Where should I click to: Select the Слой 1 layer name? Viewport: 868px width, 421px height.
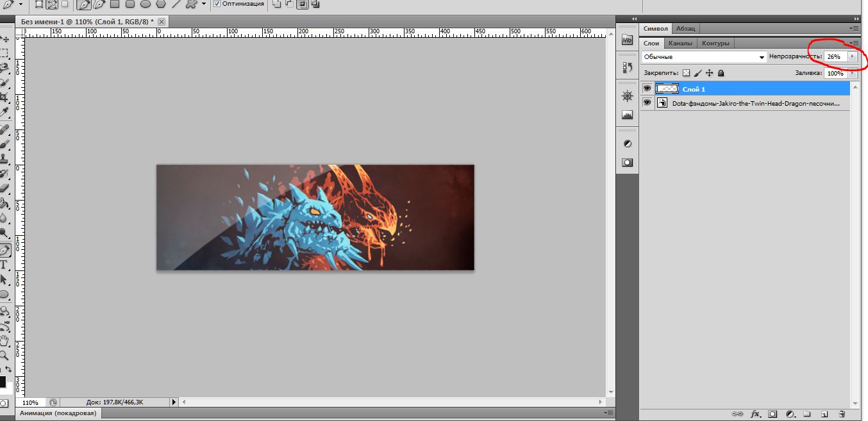coord(694,89)
